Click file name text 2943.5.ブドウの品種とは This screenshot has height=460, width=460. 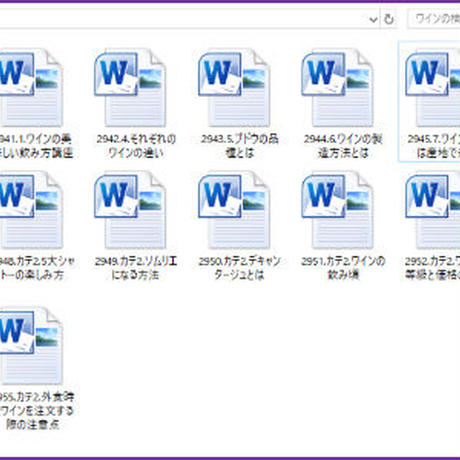(x=240, y=146)
